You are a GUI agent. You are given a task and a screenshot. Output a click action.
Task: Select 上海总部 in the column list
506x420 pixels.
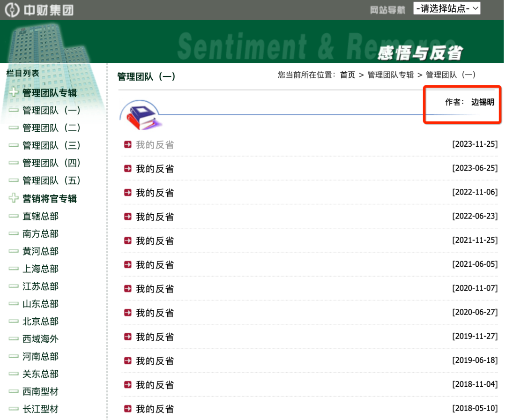coord(40,269)
